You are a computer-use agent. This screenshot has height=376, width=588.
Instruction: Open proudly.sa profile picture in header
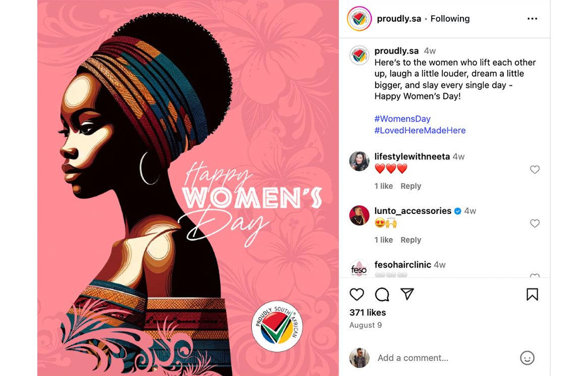point(359,19)
